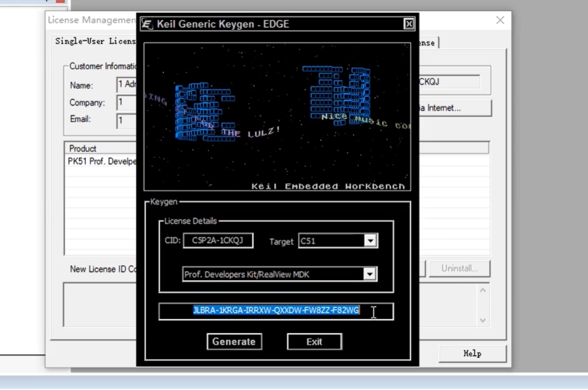Viewport: 588px width, 390px height.
Task: Click the Name field in Customer Information
Action: [x=127, y=85]
